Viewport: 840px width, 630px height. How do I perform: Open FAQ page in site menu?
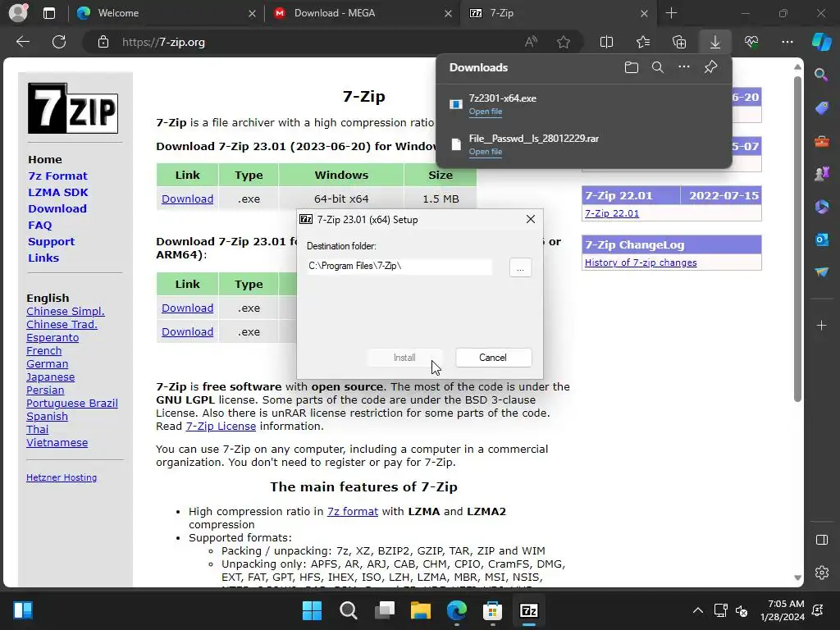(39, 225)
